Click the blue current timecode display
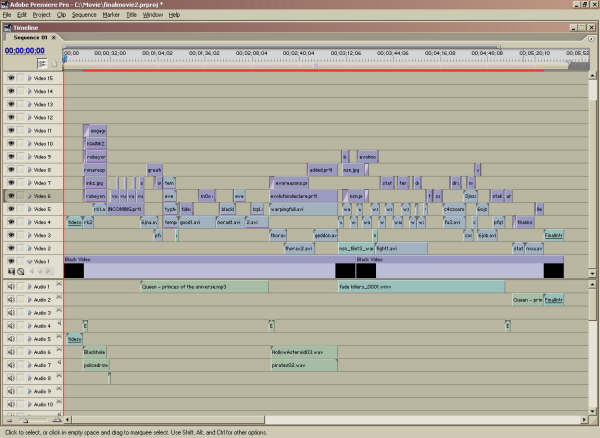Image resolution: width=600 pixels, height=438 pixels. pyautogui.click(x=24, y=50)
